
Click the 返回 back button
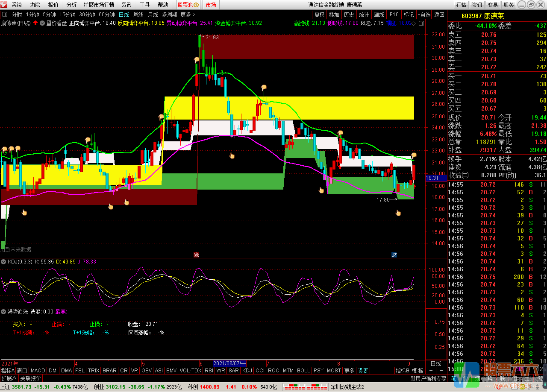pos(439,15)
